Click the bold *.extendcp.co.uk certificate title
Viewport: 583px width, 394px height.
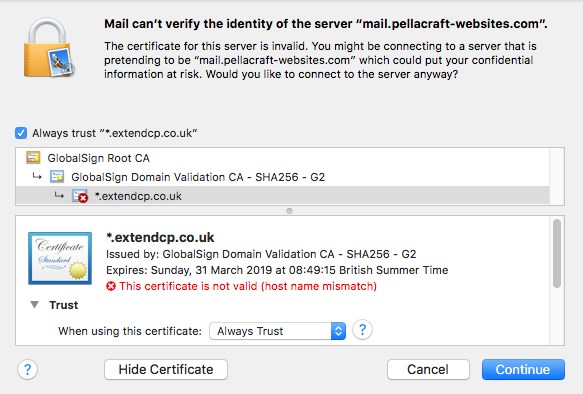click(160, 237)
